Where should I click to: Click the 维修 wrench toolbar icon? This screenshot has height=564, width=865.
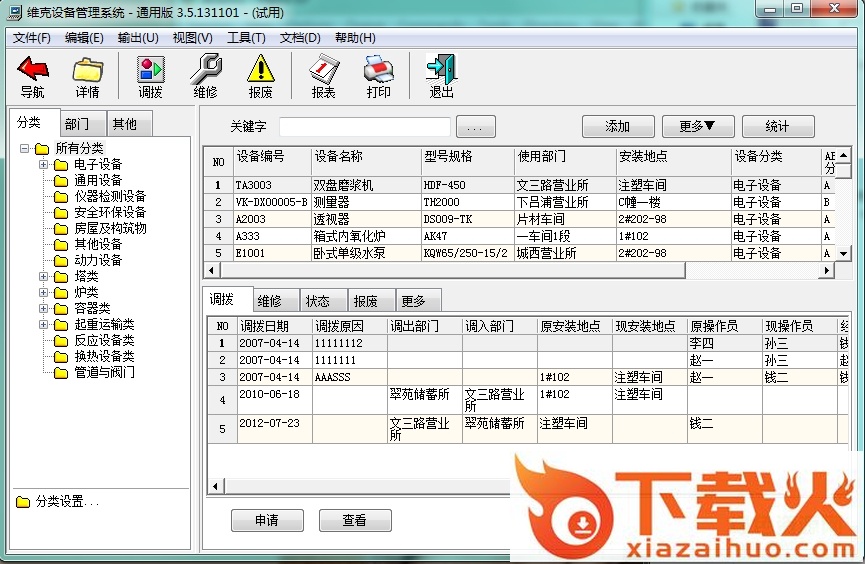click(x=205, y=70)
